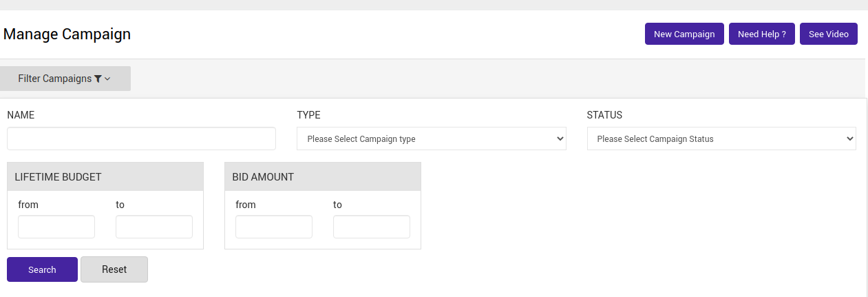Click the Lifetime Budget 'to' field
The height and width of the screenshot is (297, 868).
[154, 227]
